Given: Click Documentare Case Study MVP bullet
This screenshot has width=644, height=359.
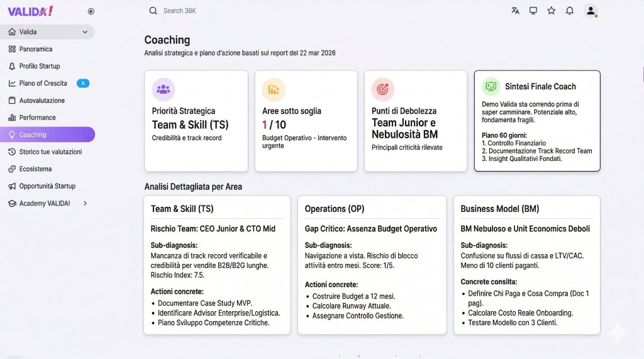Looking at the screenshot, I should tap(205, 303).
